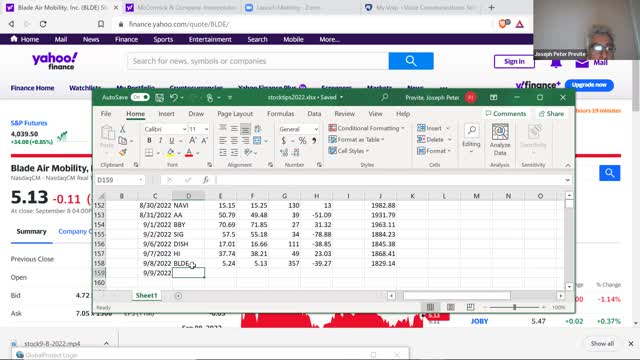Click the Cut scissors icon in Clipboard group
Image resolution: width=640 pixels, height=360 pixels.
coord(122,129)
